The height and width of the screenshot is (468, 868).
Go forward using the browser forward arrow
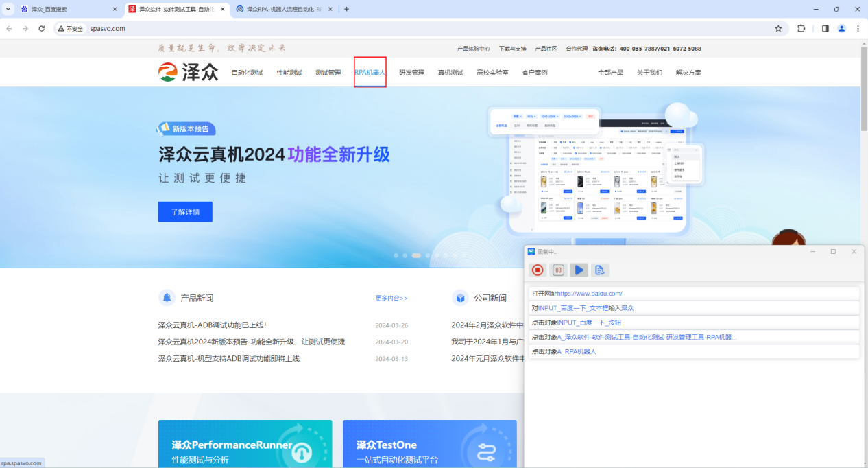pyautogui.click(x=25, y=28)
